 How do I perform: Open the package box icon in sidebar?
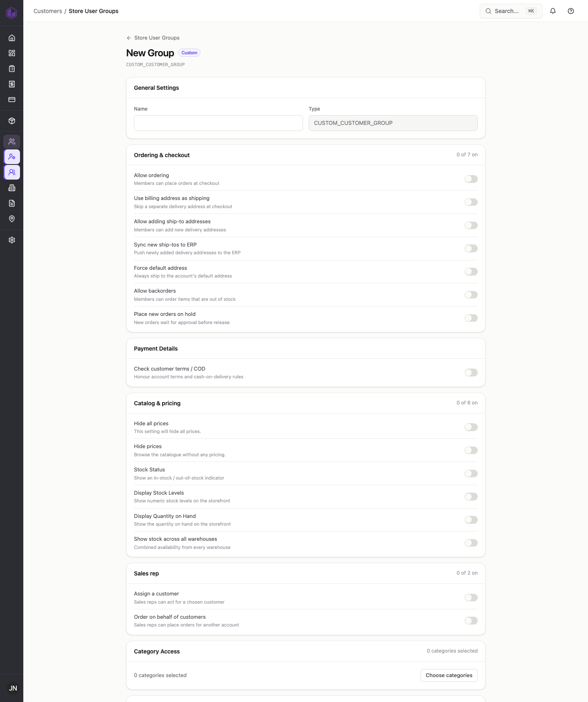click(x=12, y=121)
